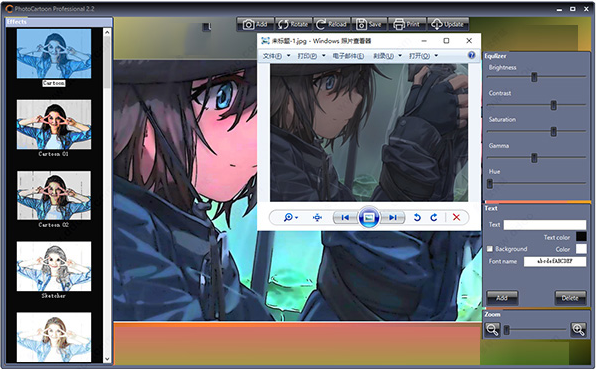The width and height of the screenshot is (596, 369).
Task: Click the zoom out magnifier icon
Action: [492, 330]
